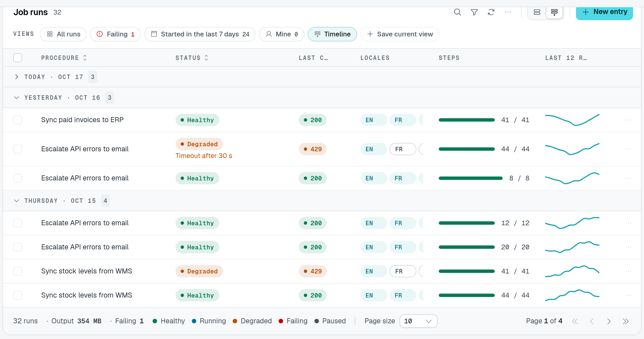Click the sparkline for Sync paid invoices to ERP
The width and height of the screenshot is (644, 339).
click(x=572, y=120)
